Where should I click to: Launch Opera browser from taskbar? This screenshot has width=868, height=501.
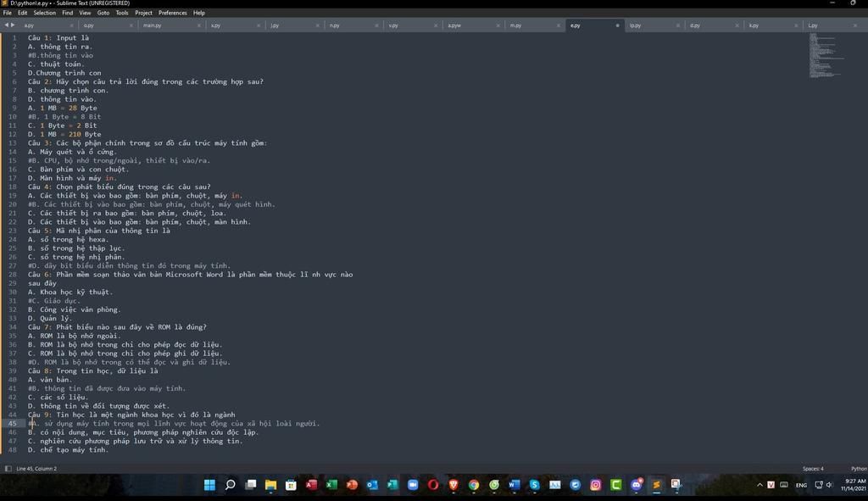click(x=433, y=485)
